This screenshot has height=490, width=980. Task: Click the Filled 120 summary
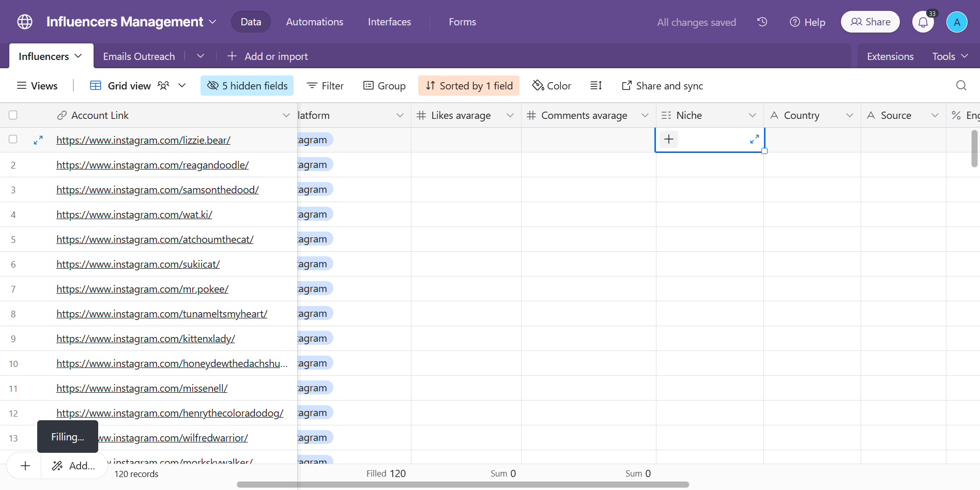pyautogui.click(x=386, y=473)
